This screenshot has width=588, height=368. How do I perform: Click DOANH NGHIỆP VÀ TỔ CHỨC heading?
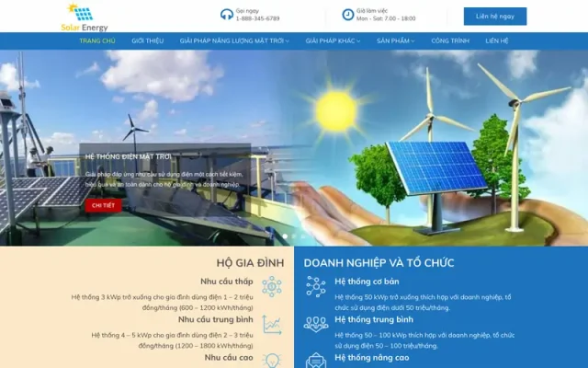click(379, 263)
